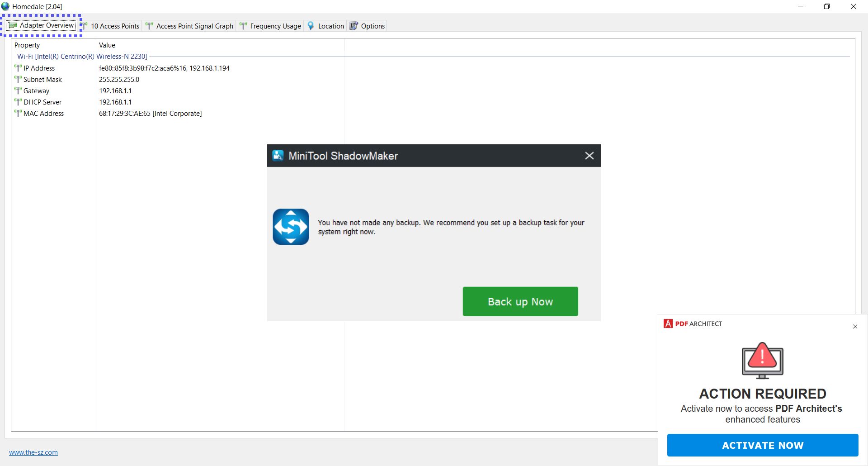Switch to the Frequency Usage tab
The height and width of the screenshot is (466, 868).
click(270, 26)
